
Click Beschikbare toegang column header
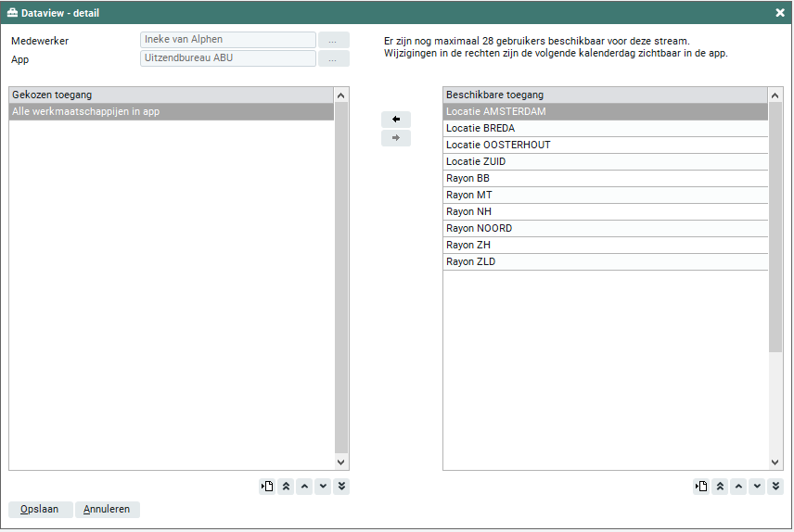(x=605, y=95)
